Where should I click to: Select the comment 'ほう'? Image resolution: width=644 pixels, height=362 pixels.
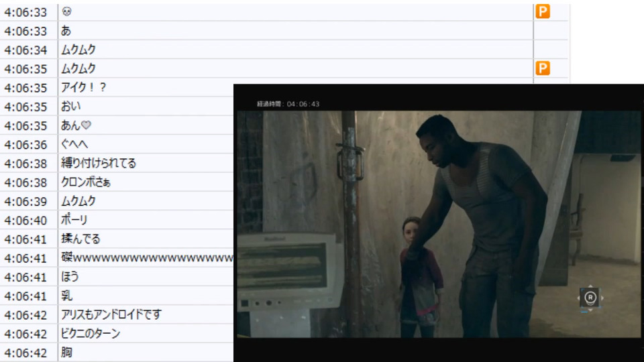pyautogui.click(x=70, y=277)
